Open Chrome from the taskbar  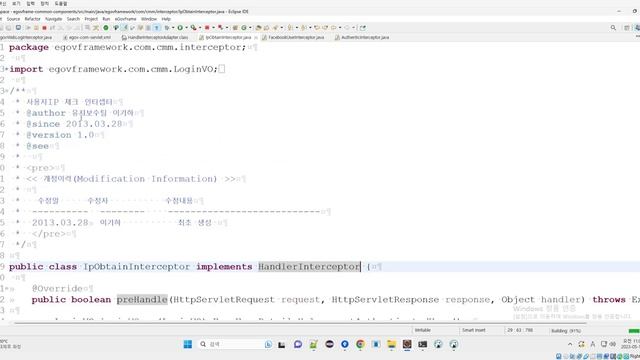[x=360, y=344]
